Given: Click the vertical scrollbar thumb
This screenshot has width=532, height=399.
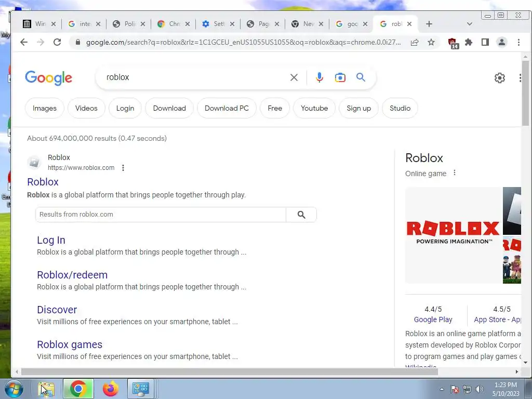Looking at the screenshot, I should [x=525, y=94].
